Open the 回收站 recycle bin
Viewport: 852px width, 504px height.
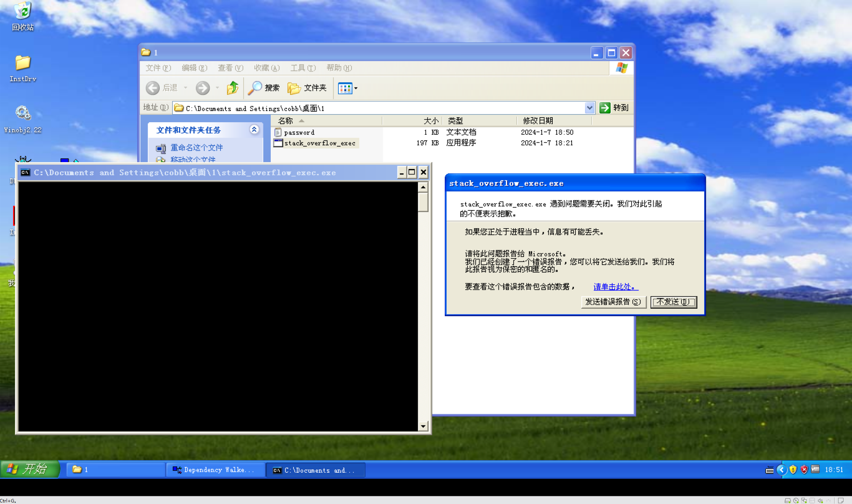pyautogui.click(x=22, y=12)
